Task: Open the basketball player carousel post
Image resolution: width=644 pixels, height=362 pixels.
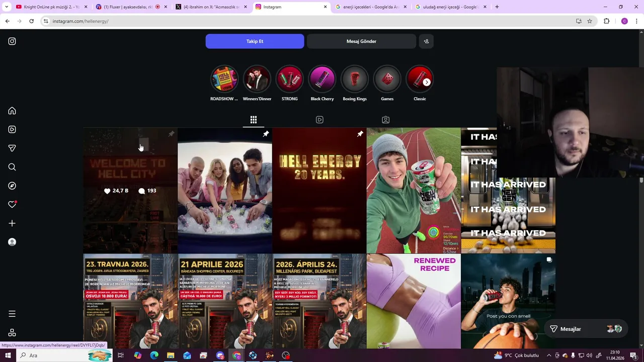Action: 508,301
